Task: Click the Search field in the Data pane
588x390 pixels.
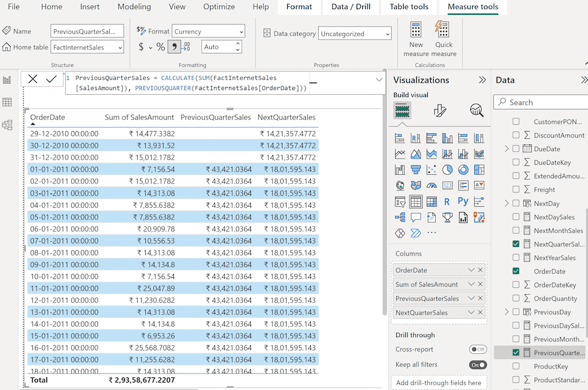Action: (540, 102)
